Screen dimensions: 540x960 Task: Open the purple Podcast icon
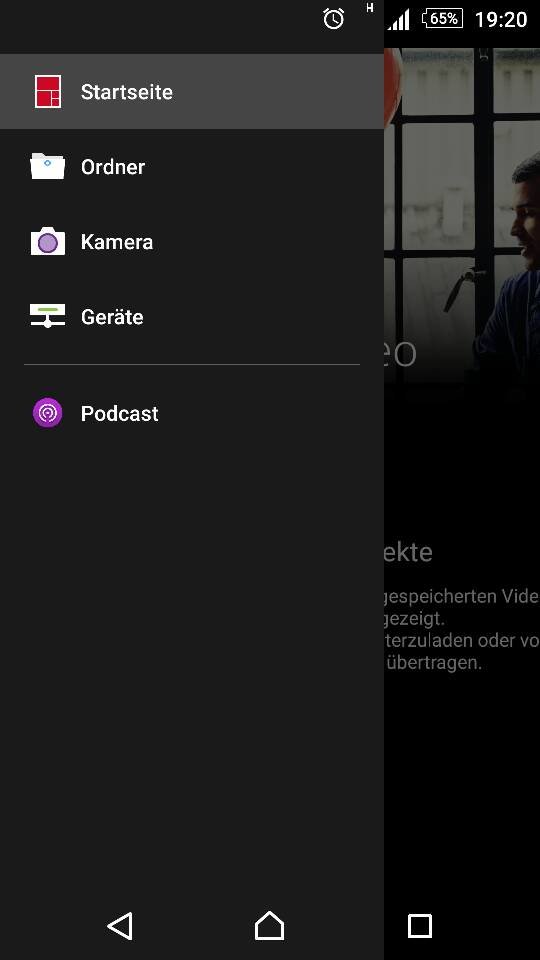click(x=48, y=413)
